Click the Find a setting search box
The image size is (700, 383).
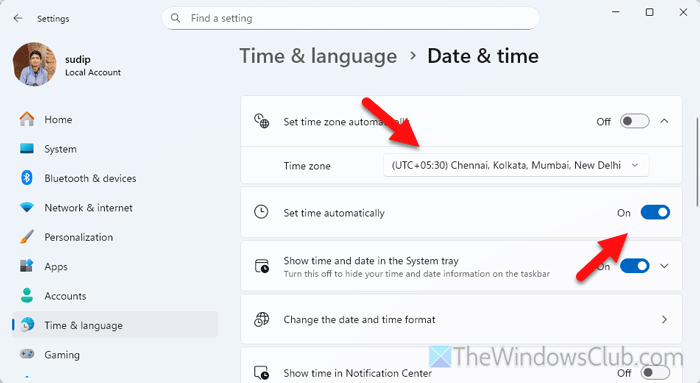pos(350,18)
